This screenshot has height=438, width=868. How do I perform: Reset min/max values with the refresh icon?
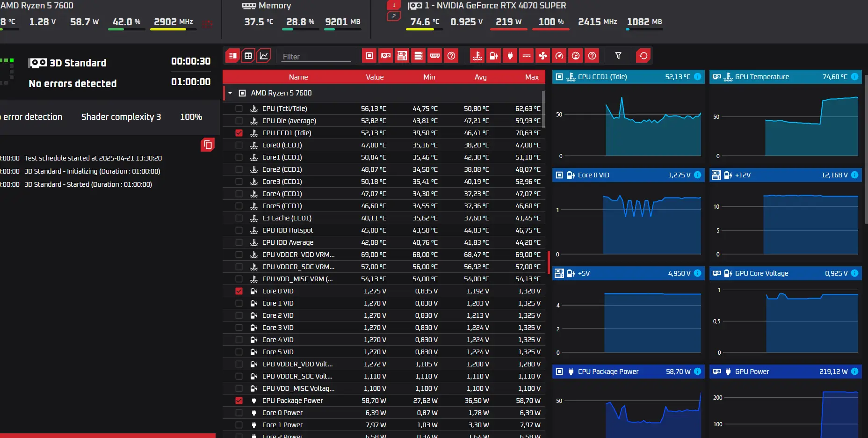(x=644, y=56)
